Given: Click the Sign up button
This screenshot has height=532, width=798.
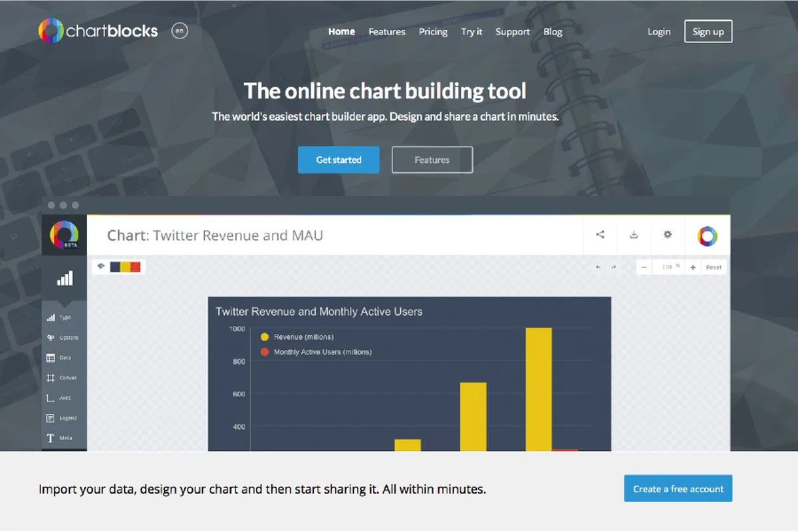Looking at the screenshot, I should point(708,31).
